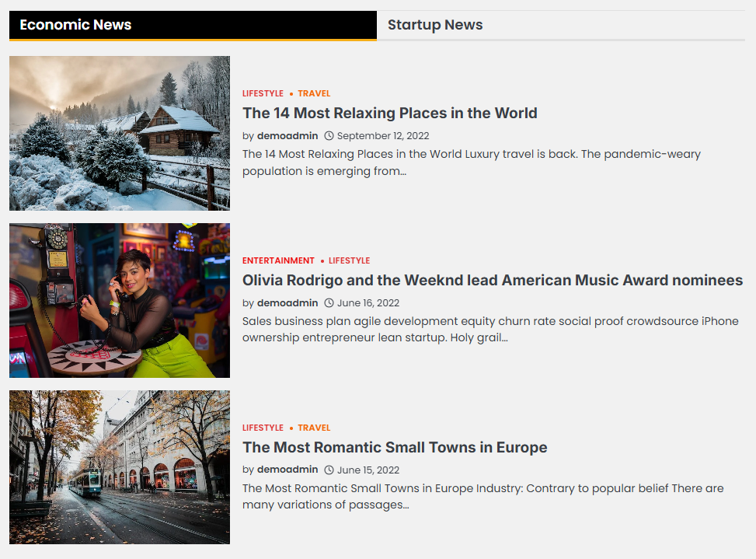Screen dimensions: 756x559
Task: Open 'The 14 Most Relaxing Places' headline
Action: point(389,114)
